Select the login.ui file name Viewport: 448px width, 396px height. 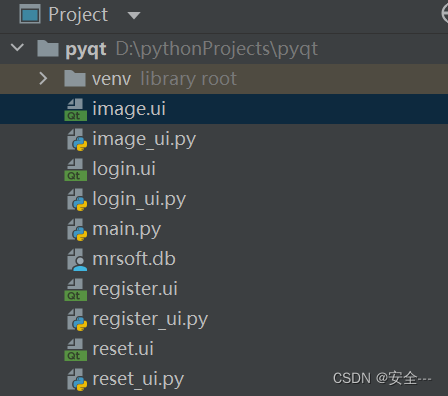pyautogui.click(x=124, y=169)
